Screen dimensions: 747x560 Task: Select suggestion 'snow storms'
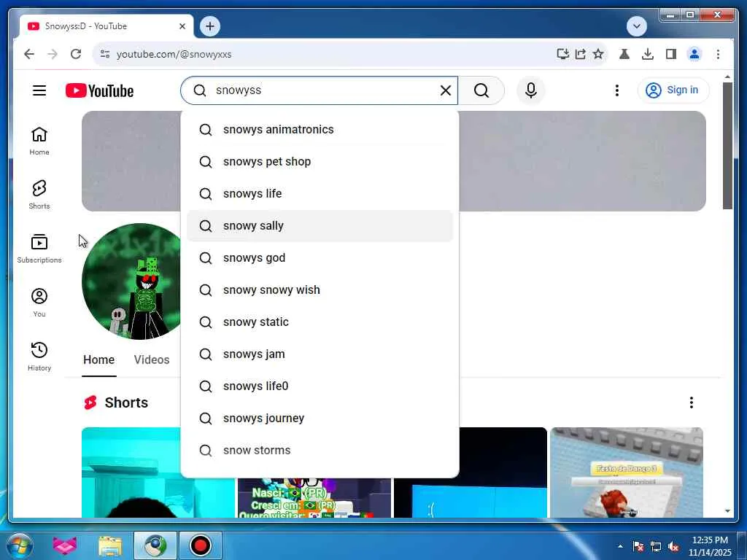tap(320, 450)
